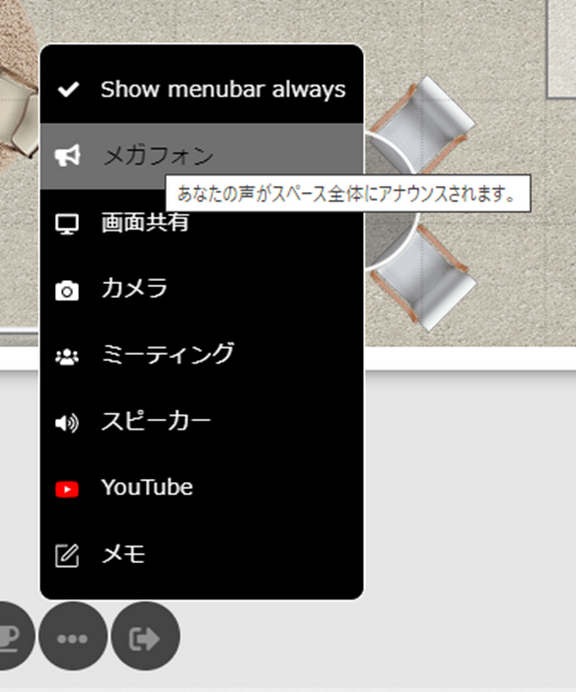This screenshot has width=576, height=692.
Task: Select the カメラ menu item
Action: (x=202, y=289)
